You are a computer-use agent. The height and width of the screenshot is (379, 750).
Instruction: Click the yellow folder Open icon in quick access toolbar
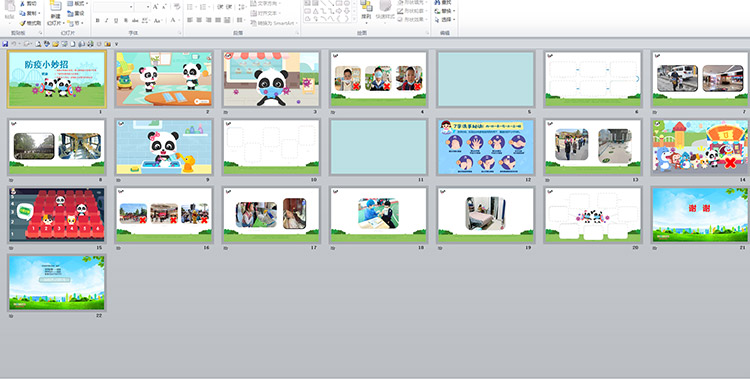[55, 44]
